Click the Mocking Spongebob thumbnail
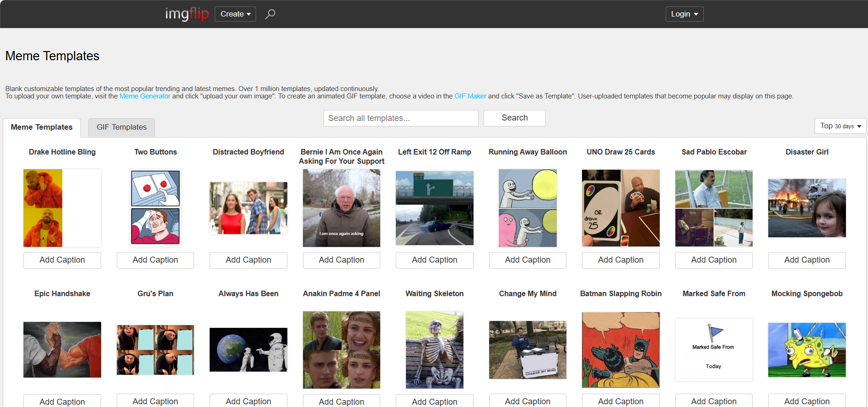 807,350
